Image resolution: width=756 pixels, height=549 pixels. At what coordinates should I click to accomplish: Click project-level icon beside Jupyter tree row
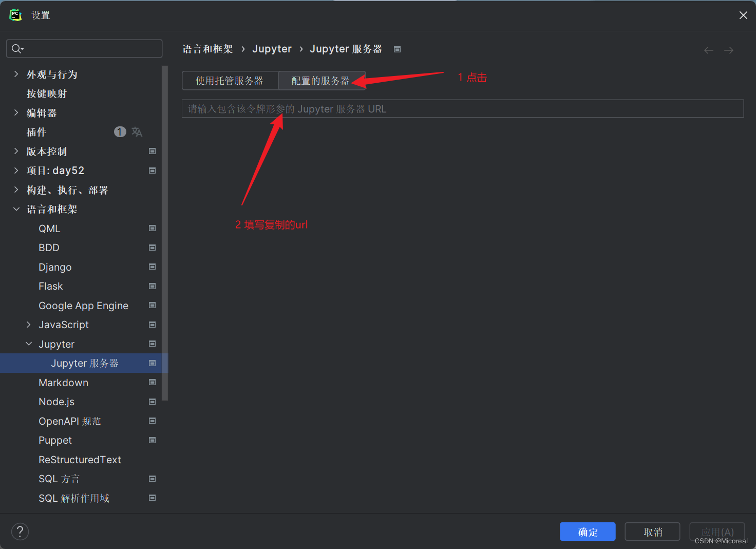pyautogui.click(x=152, y=344)
